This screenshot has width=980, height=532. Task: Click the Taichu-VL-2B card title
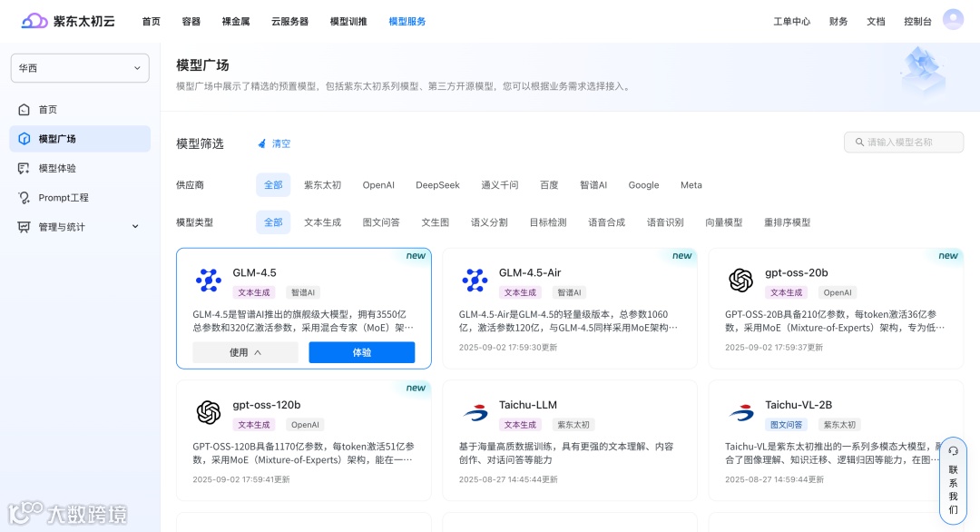tap(799, 405)
